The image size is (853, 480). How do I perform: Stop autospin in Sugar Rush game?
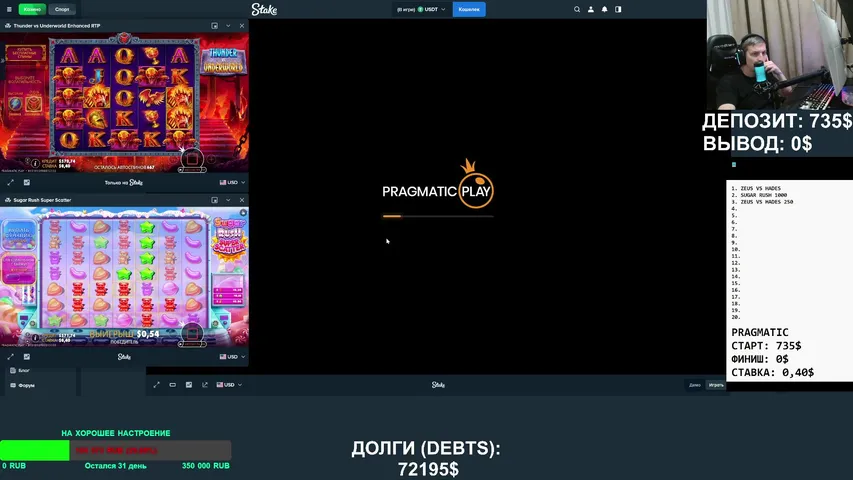[x=192, y=333]
